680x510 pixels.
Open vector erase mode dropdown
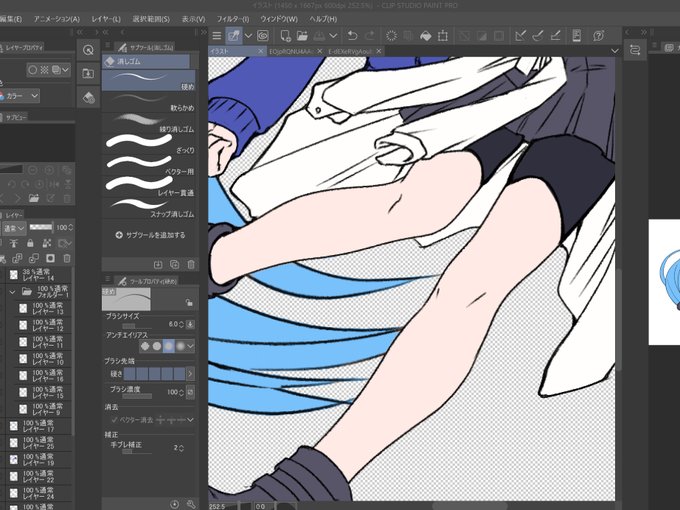coord(190,420)
